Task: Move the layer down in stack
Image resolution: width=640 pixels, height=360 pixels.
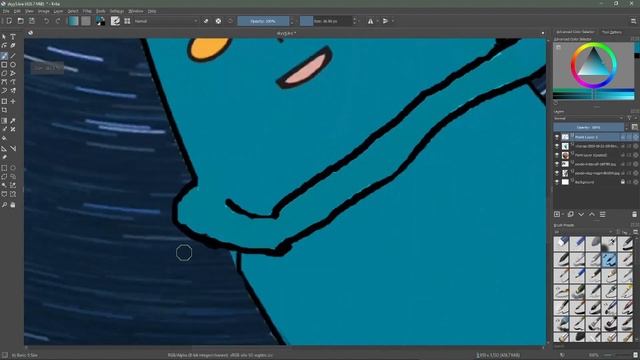Action: 581,214
